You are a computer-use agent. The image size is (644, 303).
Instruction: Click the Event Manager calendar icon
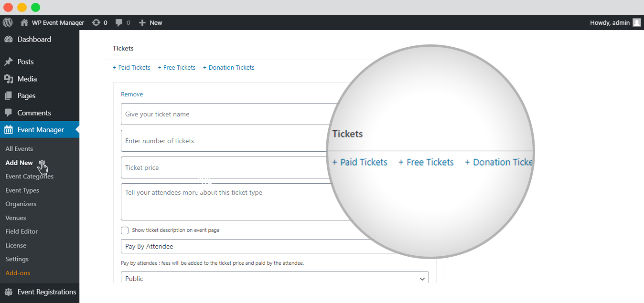pyautogui.click(x=8, y=130)
